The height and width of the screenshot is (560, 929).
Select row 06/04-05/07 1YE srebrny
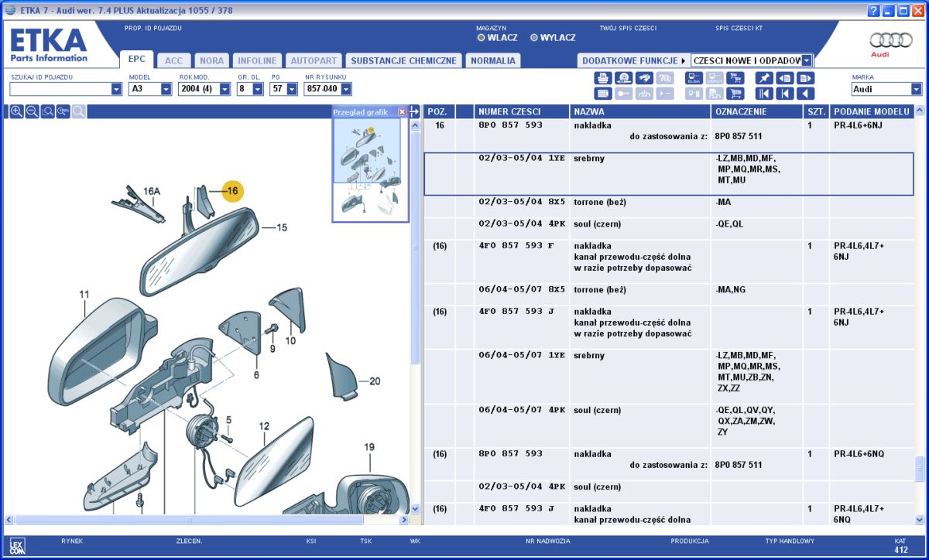coord(669,377)
